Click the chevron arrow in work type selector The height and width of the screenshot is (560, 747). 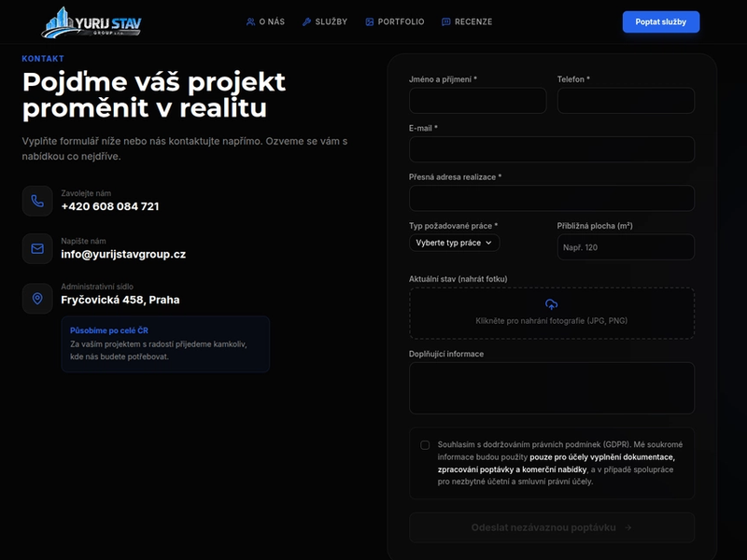coord(488,243)
